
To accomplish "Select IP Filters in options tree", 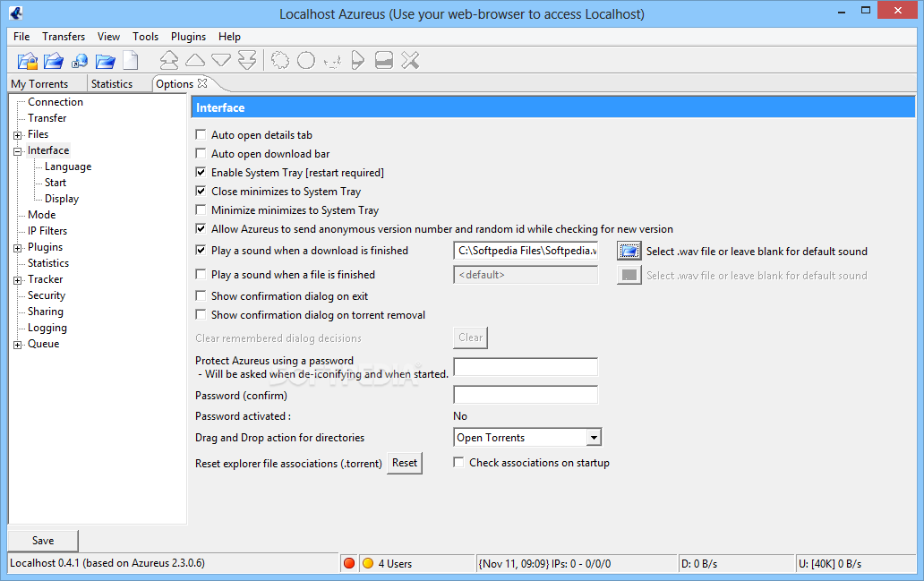I will point(47,231).
